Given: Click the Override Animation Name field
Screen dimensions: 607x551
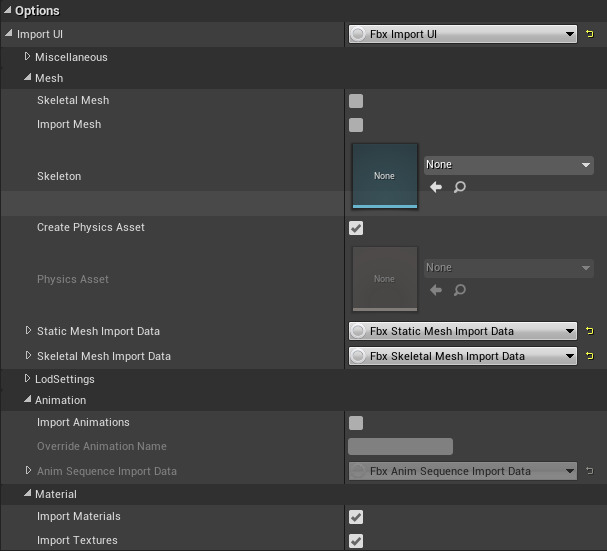Looking at the screenshot, I should point(400,447).
